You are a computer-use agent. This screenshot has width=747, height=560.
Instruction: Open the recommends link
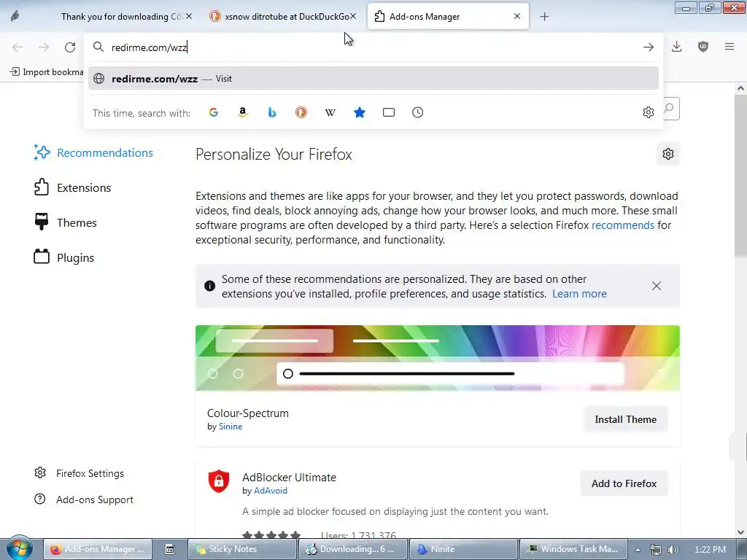[623, 225]
